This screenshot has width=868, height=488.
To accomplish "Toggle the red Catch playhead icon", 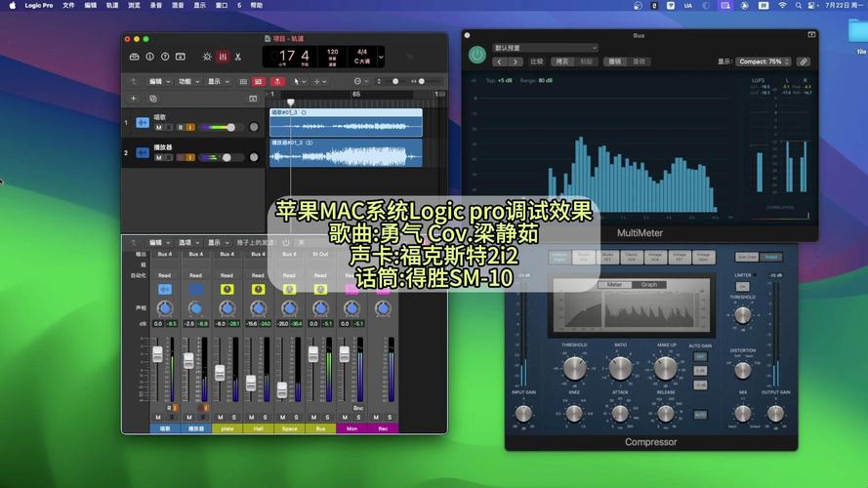I will [x=277, y=81].
